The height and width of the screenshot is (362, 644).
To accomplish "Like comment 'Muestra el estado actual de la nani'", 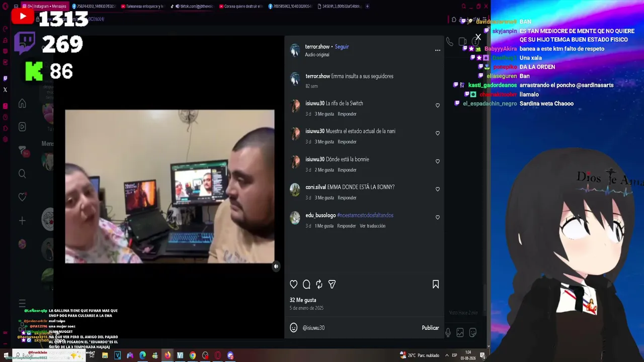I will click(438, 133).
